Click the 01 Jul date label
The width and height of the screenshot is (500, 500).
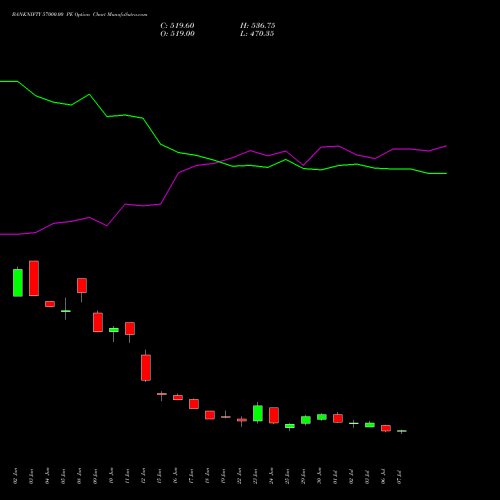[x=335, y=476]
